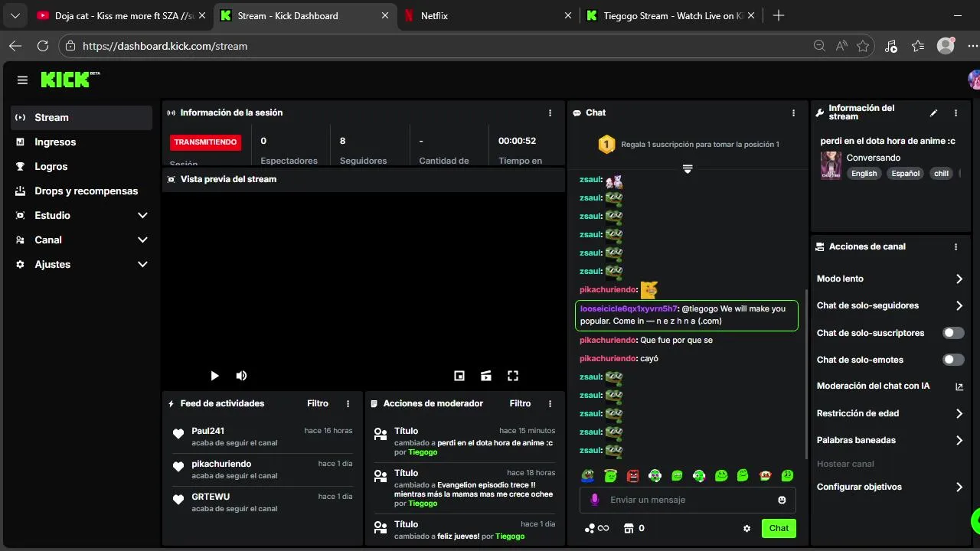Insert the Pepe frog emote
The width and height of the screenshot is (980, 551).
588,476
